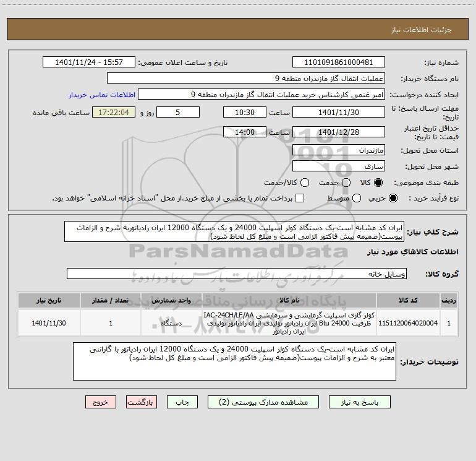
Task: Click the days remaining field showing 5
Action: click(178, 113)
